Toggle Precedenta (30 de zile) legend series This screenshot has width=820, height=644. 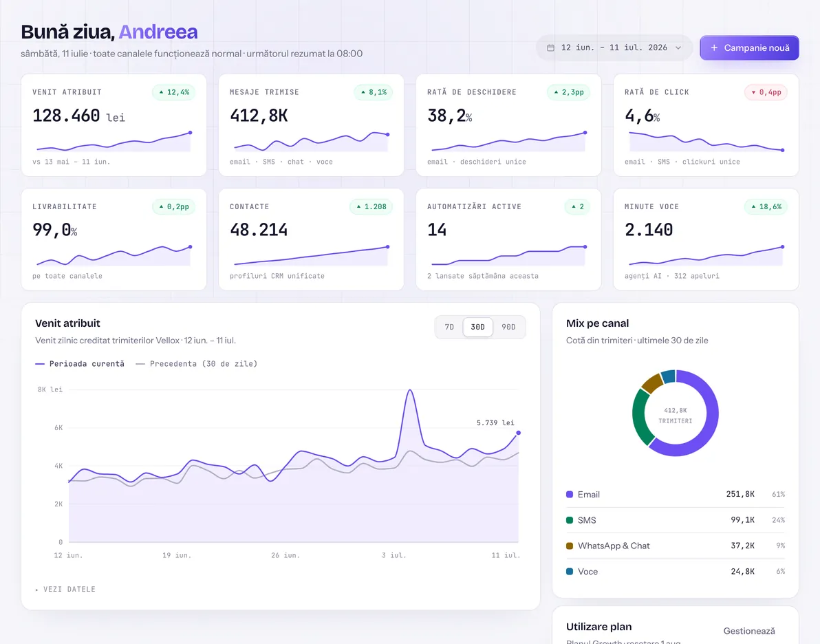pyautogui.click(x=197, y=363)
